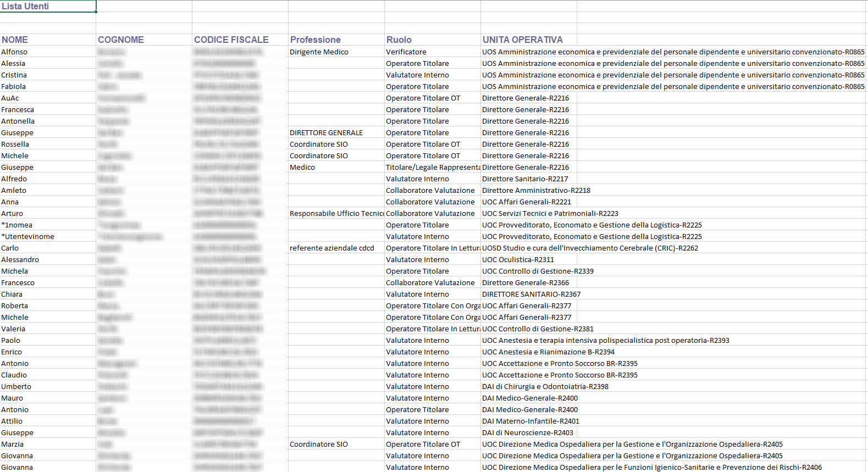Select the name cell 'Umberto'
This screenshot has height=472, width=868.
click(48, 386)
